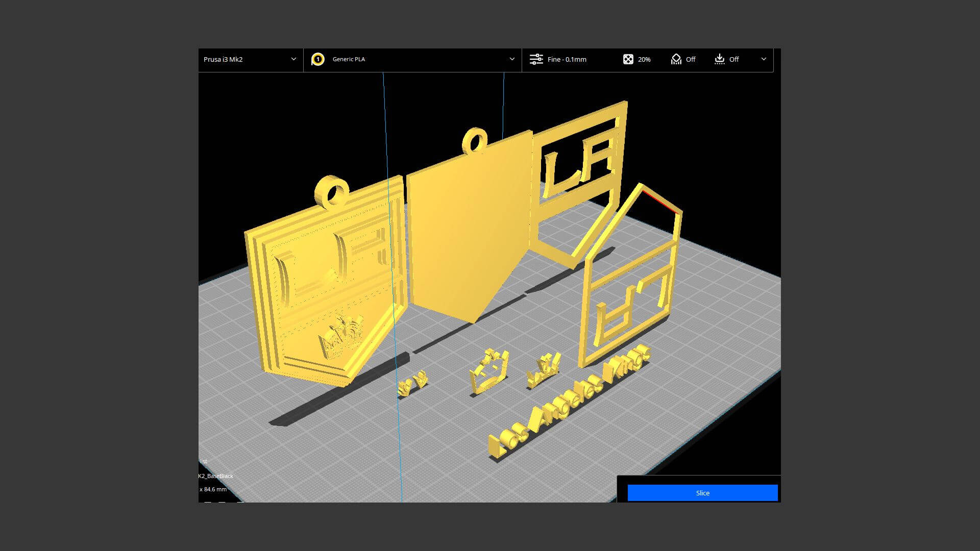This screenshot has height=551, width=980.
Task: Click the 84.6 mm dimensions text
Action: [x=213, y=489]
